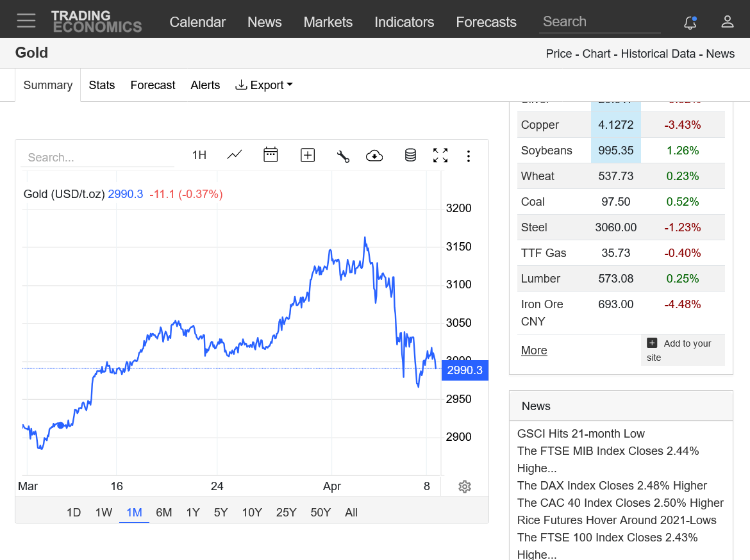The image size is (750, 560).
Task: Change chart type with line icon
Action: point(235,155)
